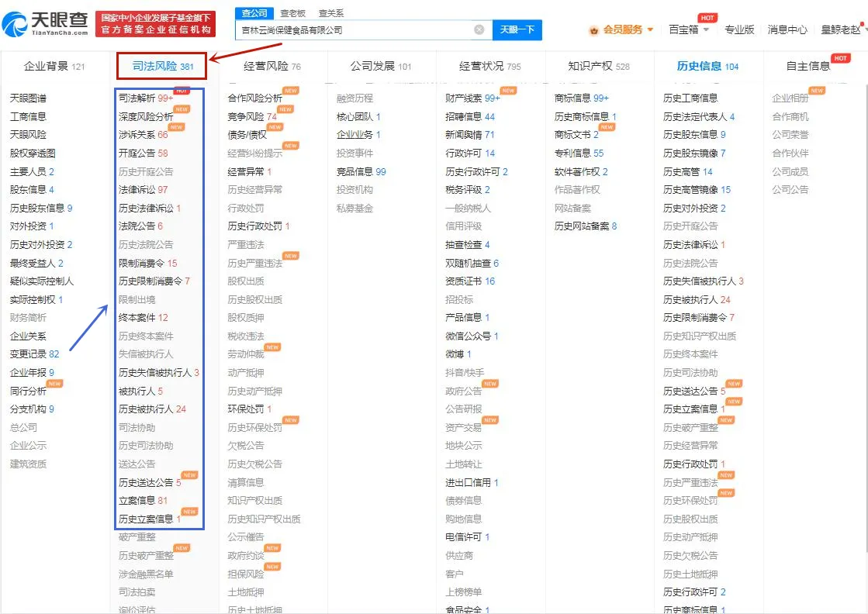
Task: Open 涉诉关系 66
Action: point(143,135)
